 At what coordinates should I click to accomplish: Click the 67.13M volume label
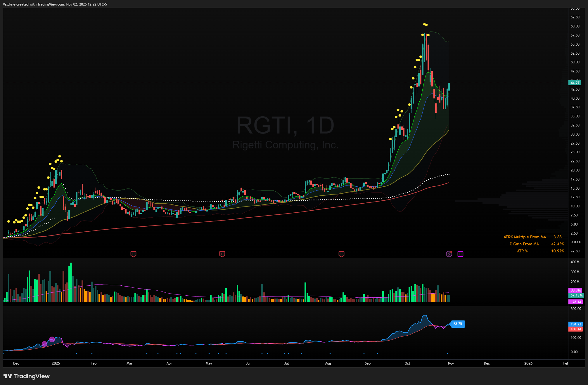[576, 295]
